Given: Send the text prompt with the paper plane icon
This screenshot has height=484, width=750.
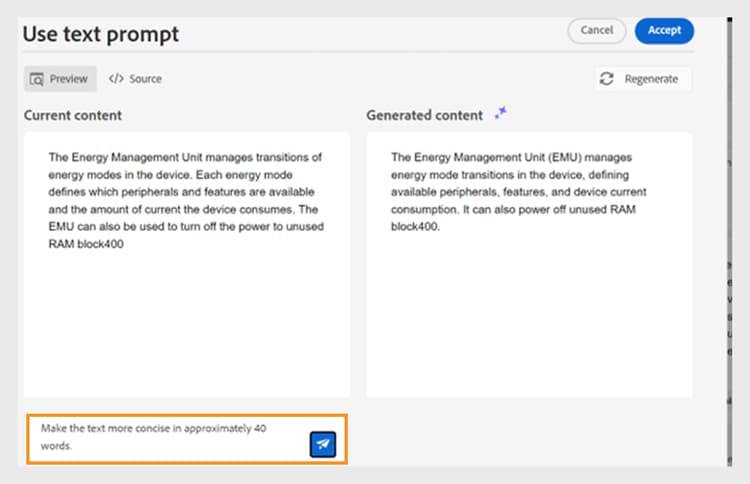Looking at the screenshot, I should coord(322,445).
